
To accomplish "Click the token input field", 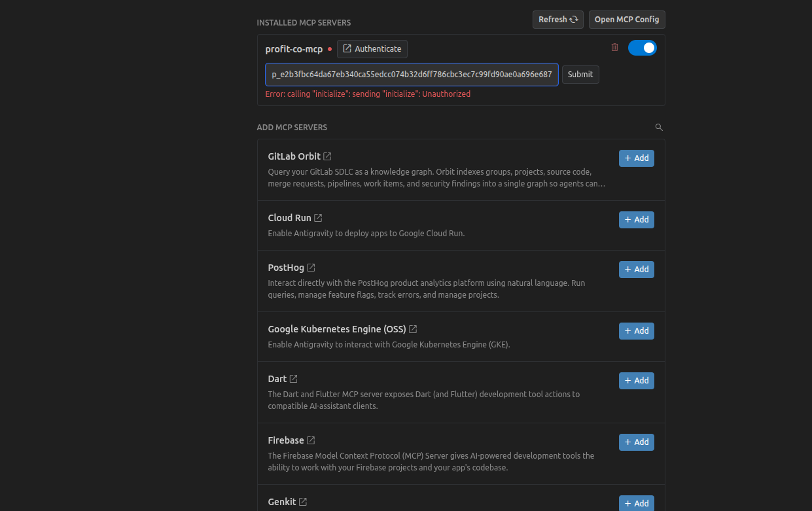I will coord(412,75).
